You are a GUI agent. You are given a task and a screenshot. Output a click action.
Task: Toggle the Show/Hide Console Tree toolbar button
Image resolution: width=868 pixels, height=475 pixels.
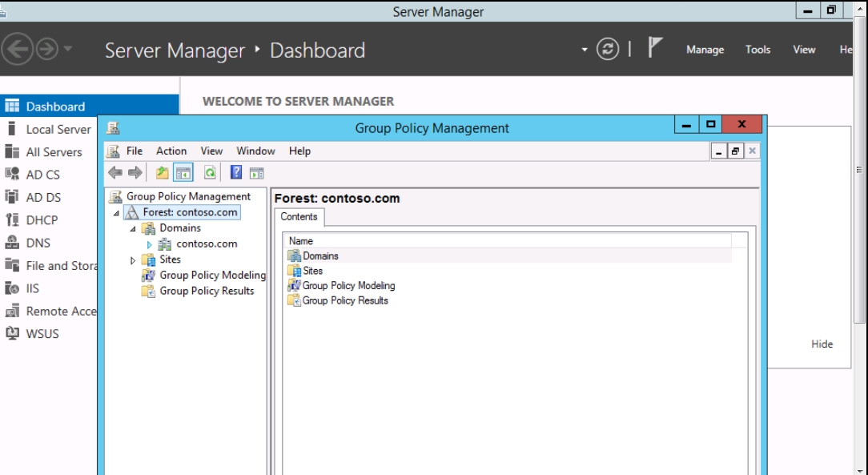pos(183,173)
